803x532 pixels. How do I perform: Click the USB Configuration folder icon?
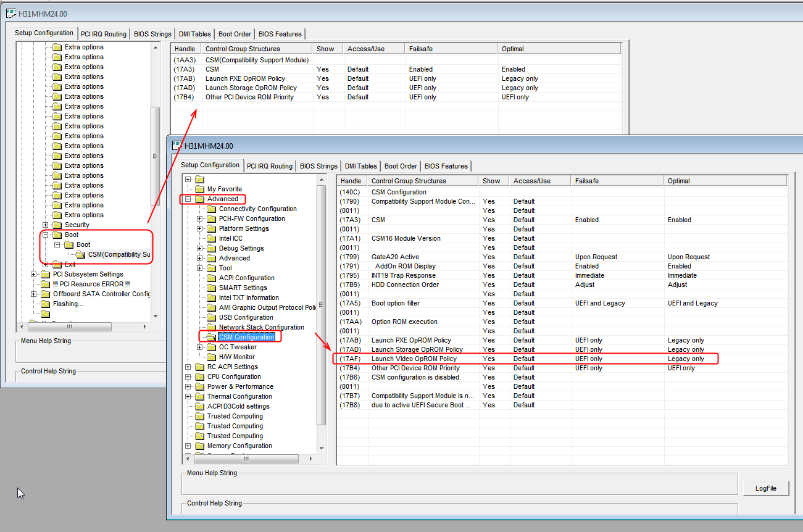click(x=212, y=317)
